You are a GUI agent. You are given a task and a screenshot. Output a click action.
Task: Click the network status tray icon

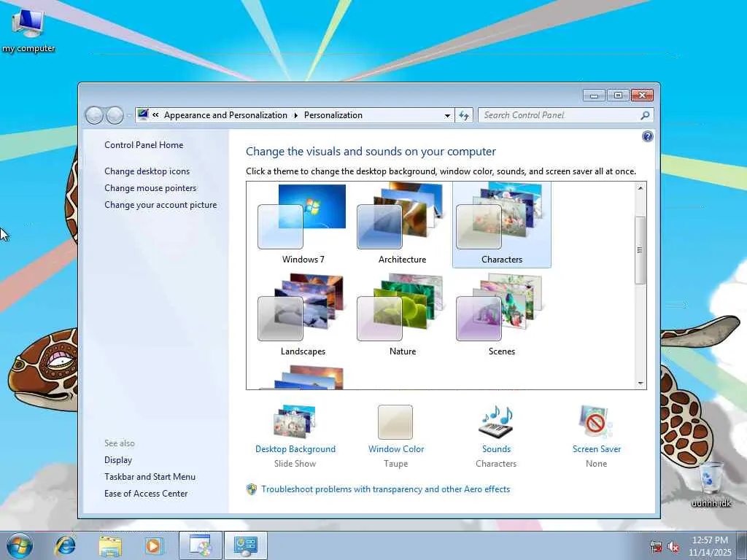click(656, 547)
